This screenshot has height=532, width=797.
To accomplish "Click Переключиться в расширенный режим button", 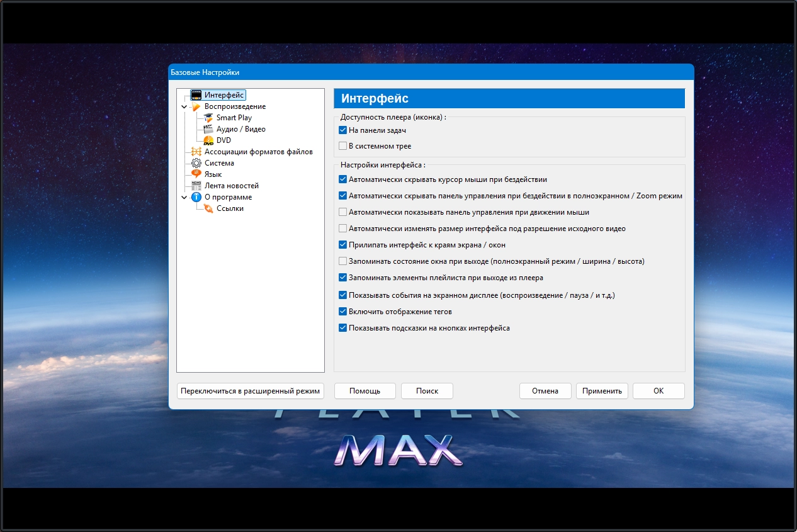I will (x=251, y=391).
